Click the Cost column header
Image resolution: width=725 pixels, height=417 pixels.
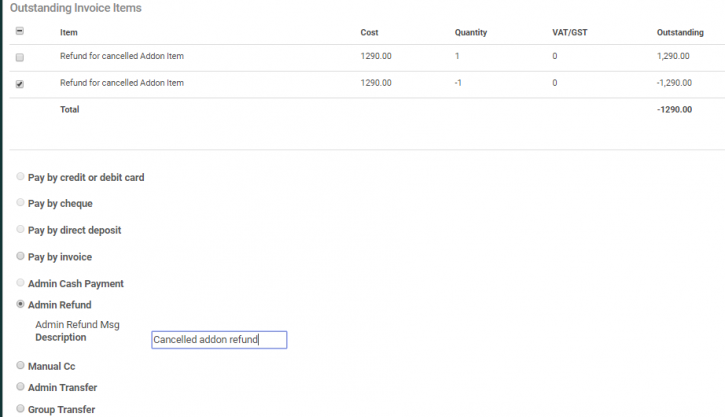(369, 32)
